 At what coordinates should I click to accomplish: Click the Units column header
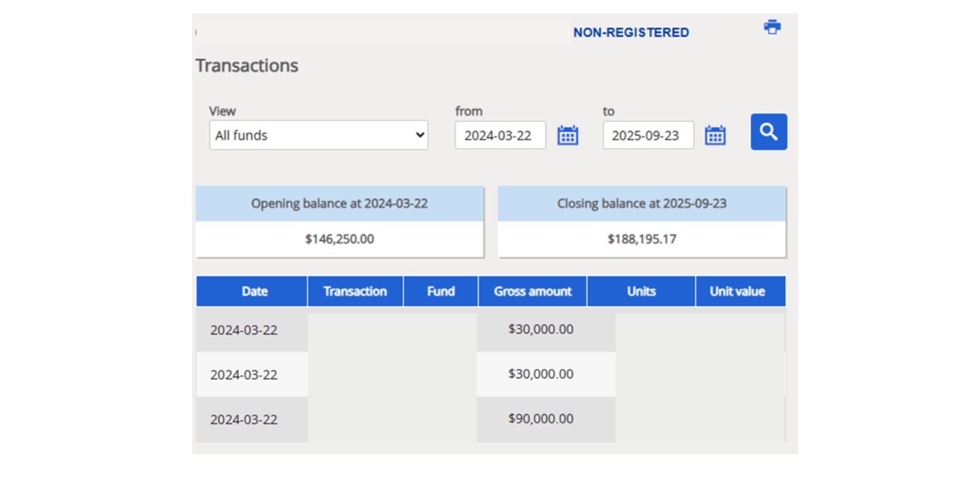(641, 291)
